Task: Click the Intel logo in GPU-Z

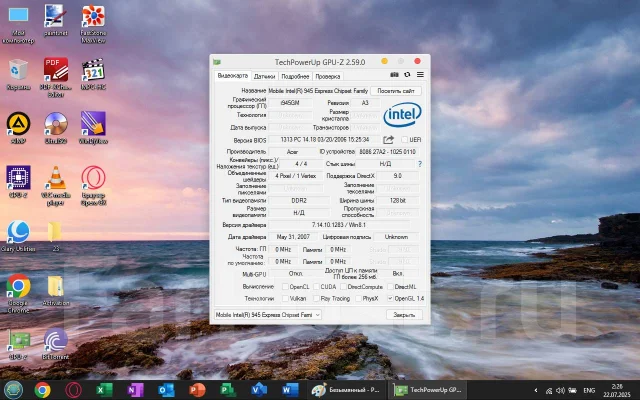Action: 402,114
